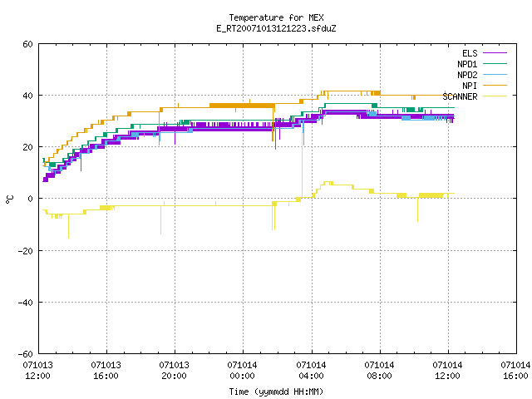Click the chart title 'Temperature for MEX'
The height and width of the screenshot is (399, 532).
point(276,17)
